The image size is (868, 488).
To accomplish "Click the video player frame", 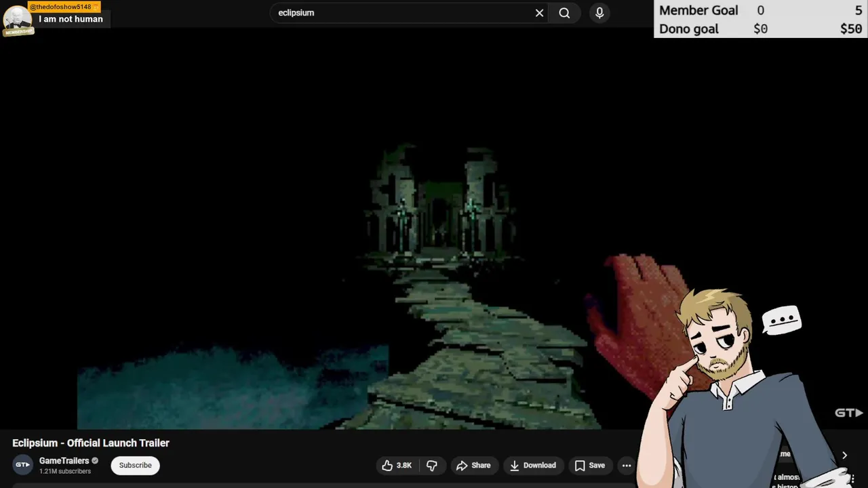I will 434,229.
